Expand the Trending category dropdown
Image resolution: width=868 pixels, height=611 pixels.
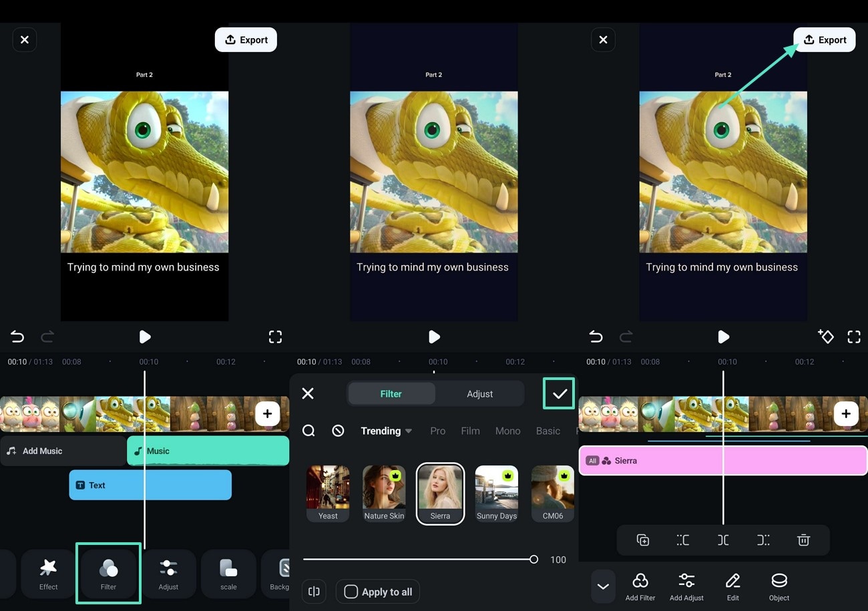[387, 431]
